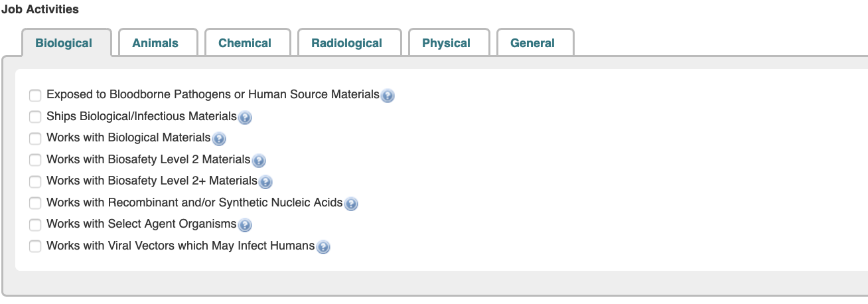Show help for Recombinant and/or Synthetic Nucleic Acids
Screen dimensions: 868x304
[x=351, y=204]
